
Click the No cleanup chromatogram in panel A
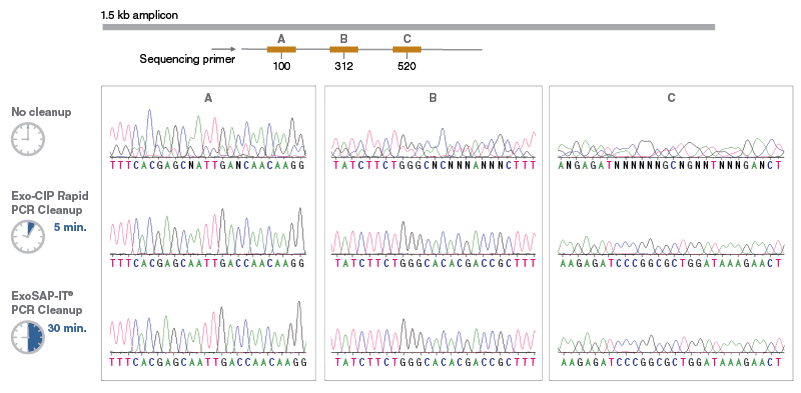coord(208,133)
